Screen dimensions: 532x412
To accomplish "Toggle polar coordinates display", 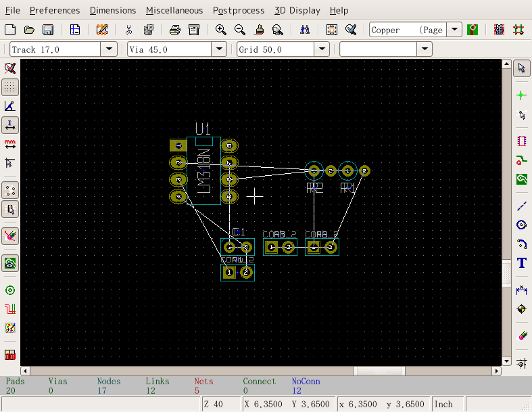I will point(10,106).
